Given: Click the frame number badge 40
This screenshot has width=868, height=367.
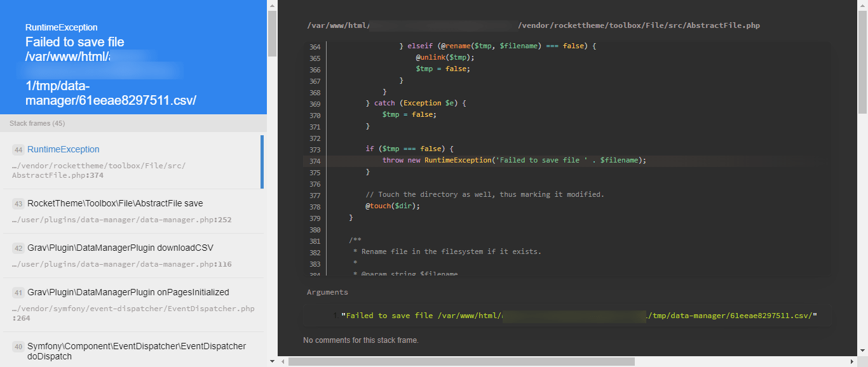Looking at the screenshot, I should (x=18, y=347).
